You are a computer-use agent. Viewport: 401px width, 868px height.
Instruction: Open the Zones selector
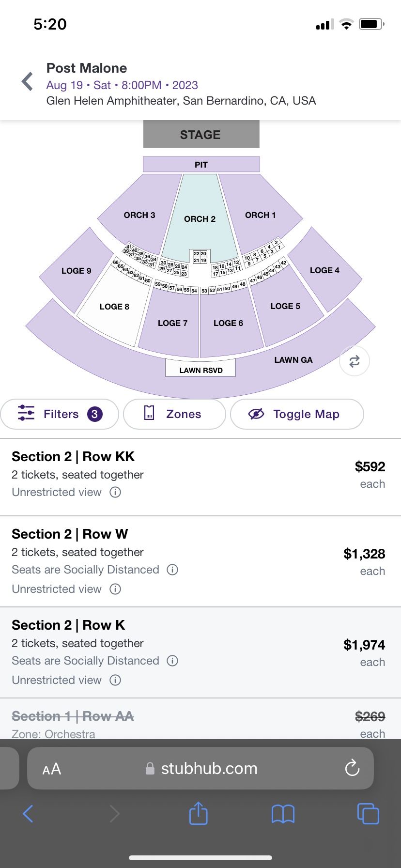coord(174,414)
